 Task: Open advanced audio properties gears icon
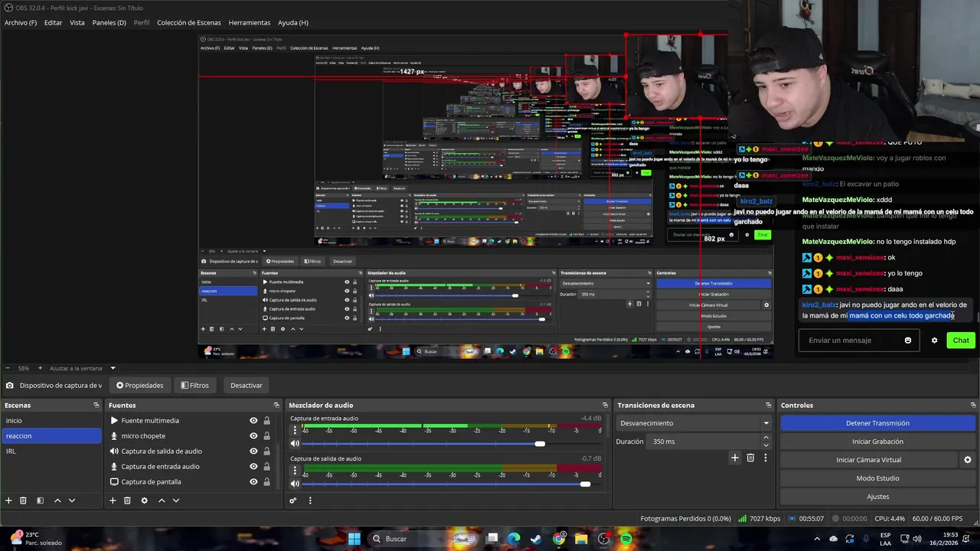[x=292, y=500]
